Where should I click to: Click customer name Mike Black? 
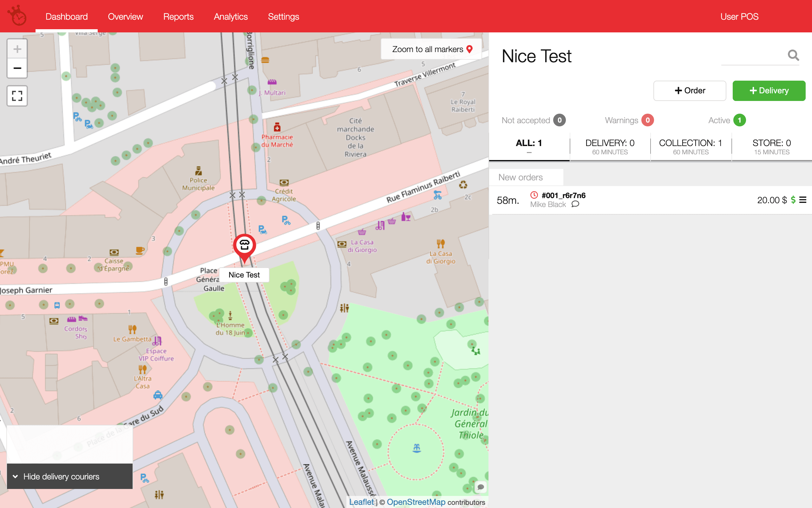[547, 204]
